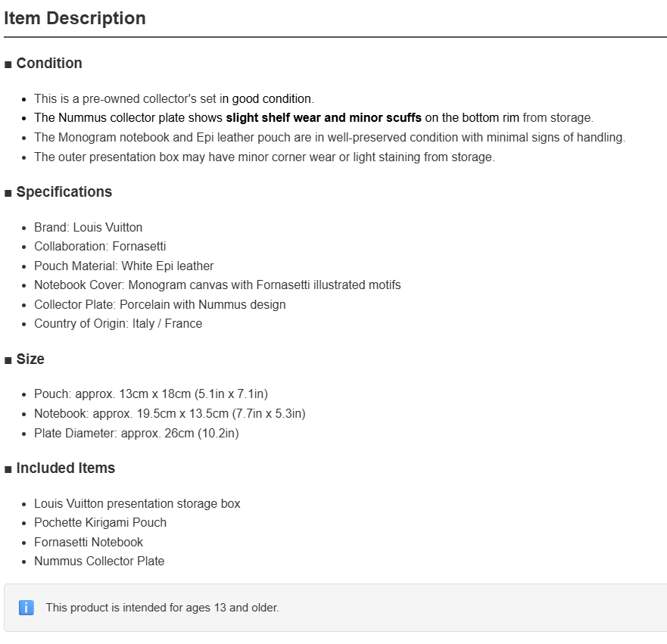Click Louis Vuitton presentation storage box item
This screenshot has height=644, width=667.
pos(137,504)
